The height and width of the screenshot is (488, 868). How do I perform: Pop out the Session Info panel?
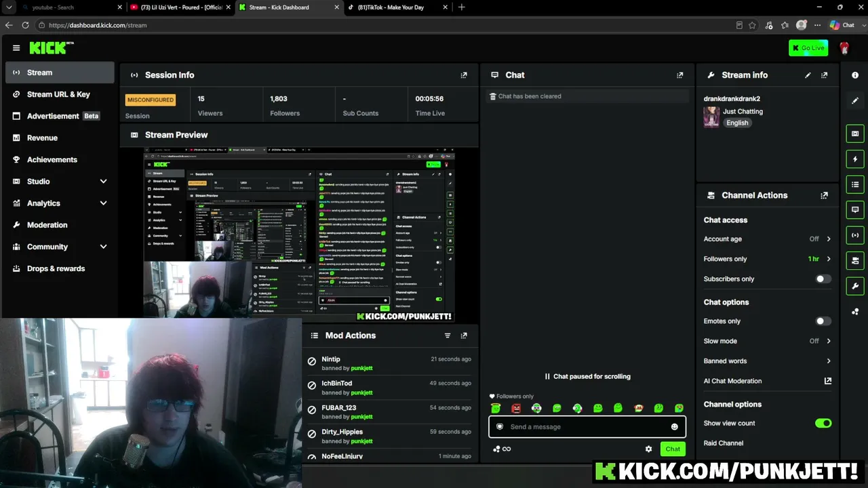click(464, 75)
